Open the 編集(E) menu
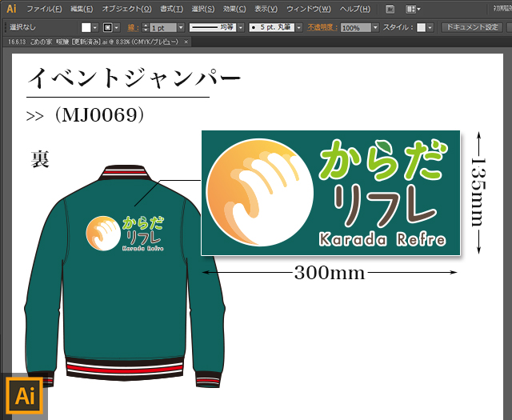The height and width of the screenshot is (420, 512). click(x=82, y=9)
